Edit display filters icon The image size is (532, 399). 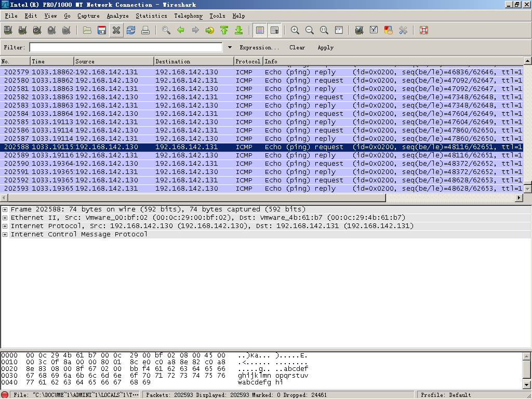pos(374,30)
